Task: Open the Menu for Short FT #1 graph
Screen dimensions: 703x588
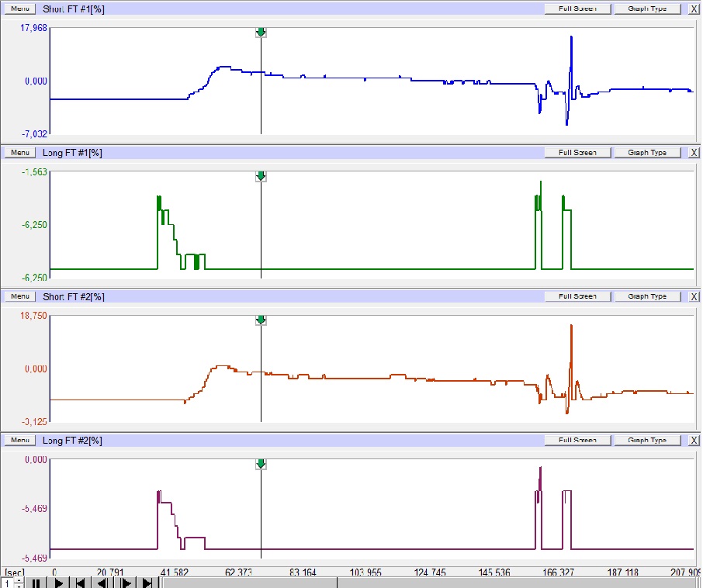Action: tap(20, 9)
